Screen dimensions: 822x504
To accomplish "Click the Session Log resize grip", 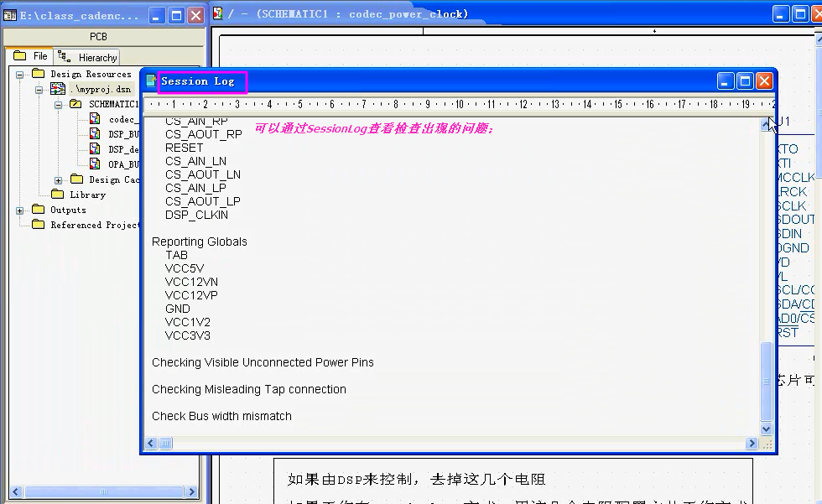I will (767, 444).
